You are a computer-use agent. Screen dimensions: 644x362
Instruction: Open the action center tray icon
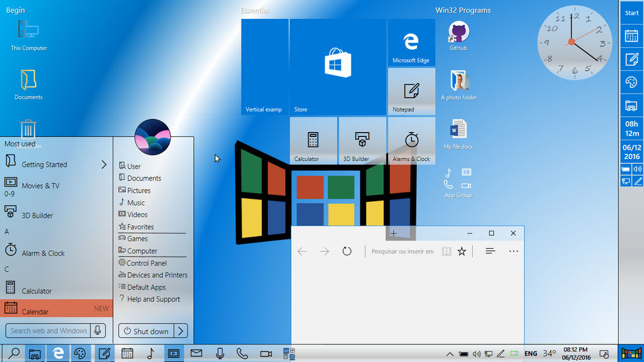pos(604,353)
